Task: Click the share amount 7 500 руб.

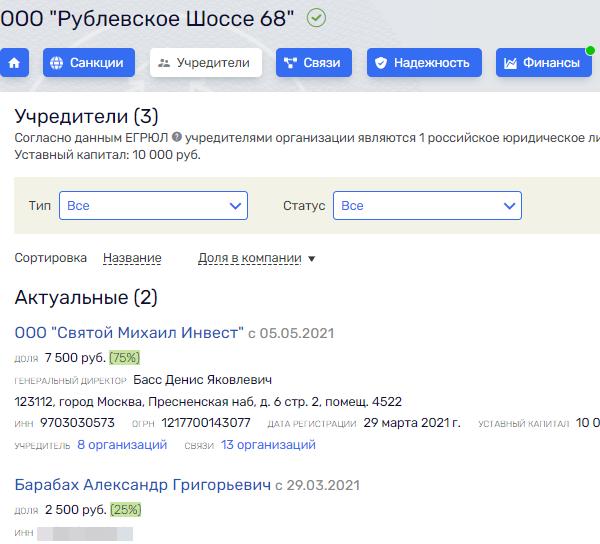Action: tap(75, 358)
